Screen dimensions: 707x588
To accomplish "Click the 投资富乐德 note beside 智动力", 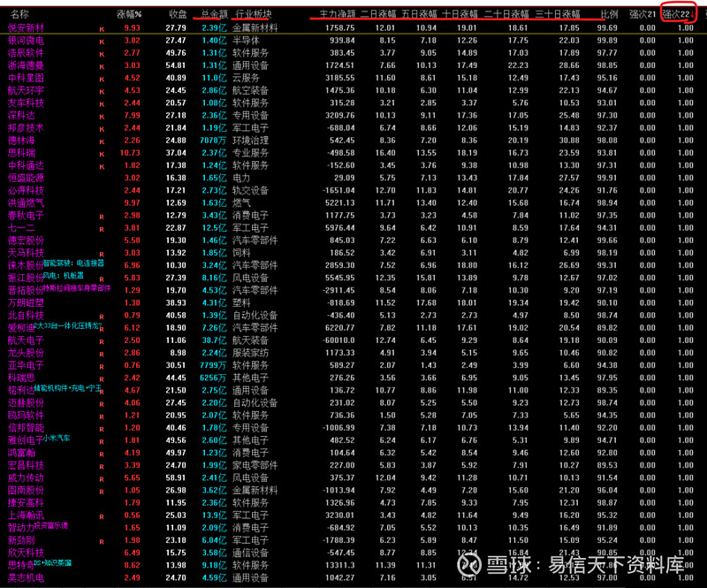I will 51,525.
